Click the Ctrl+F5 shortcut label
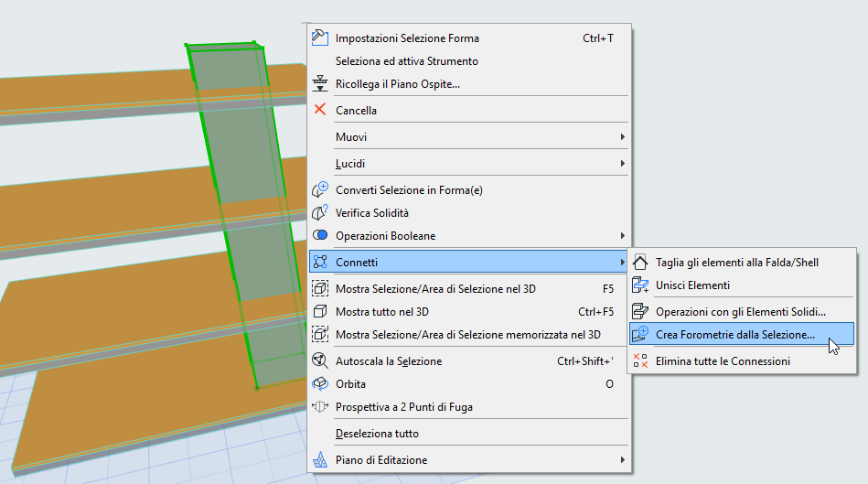This screenshot has height=484, width=868. 595,311
